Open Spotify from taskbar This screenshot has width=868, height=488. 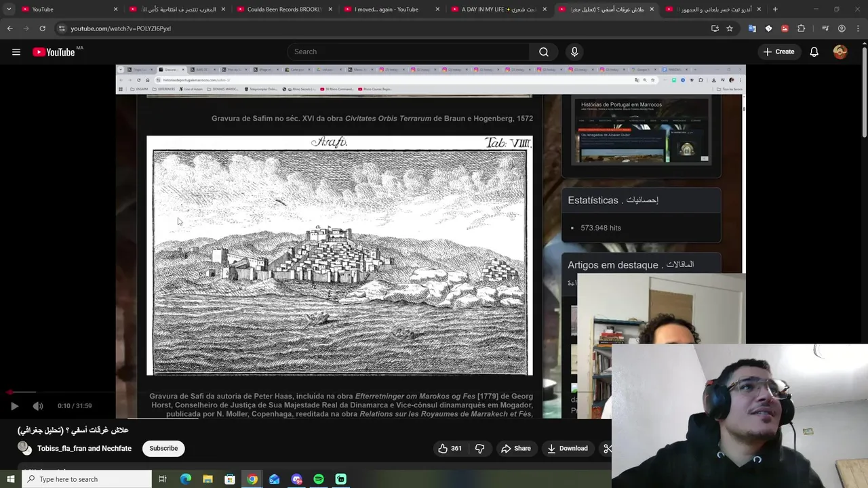point(319,479)
